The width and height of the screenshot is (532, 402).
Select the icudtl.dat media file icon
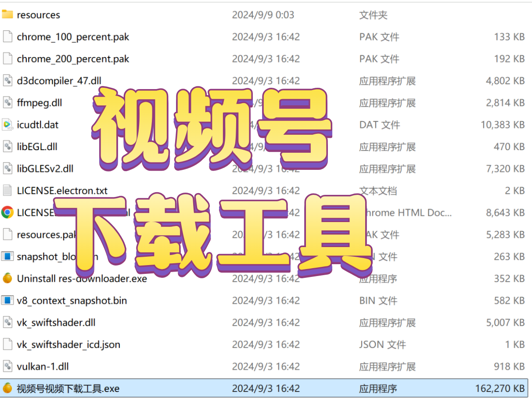click(x=7, y=125)
